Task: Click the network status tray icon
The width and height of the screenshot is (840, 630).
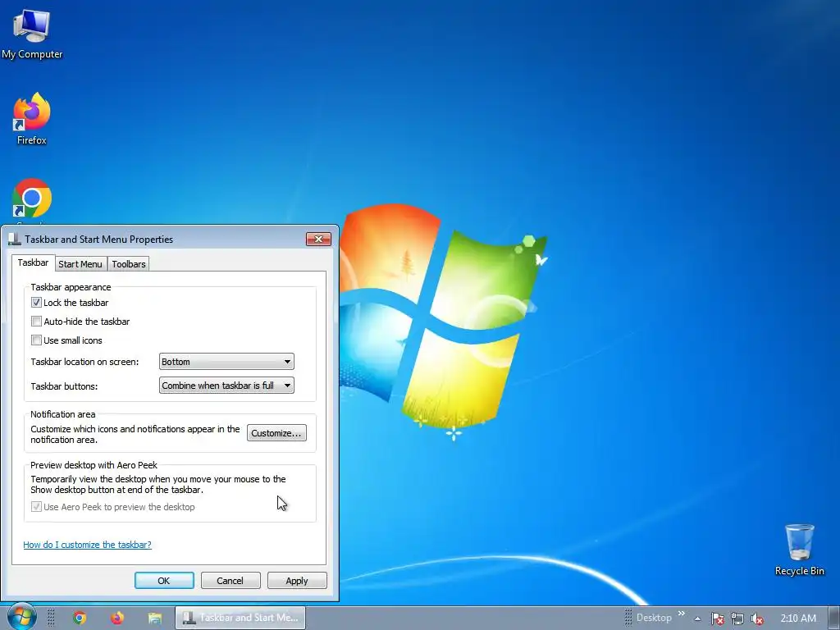Action: pos(737,619)
